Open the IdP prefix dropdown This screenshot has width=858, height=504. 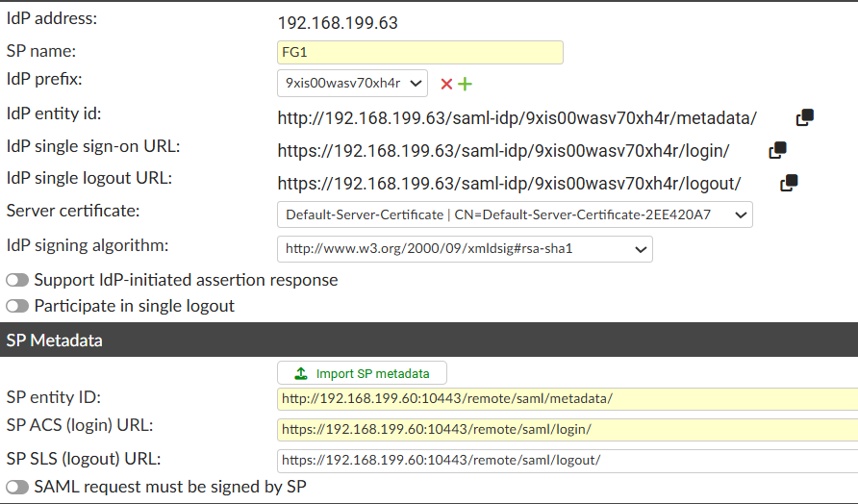(352, 84)
